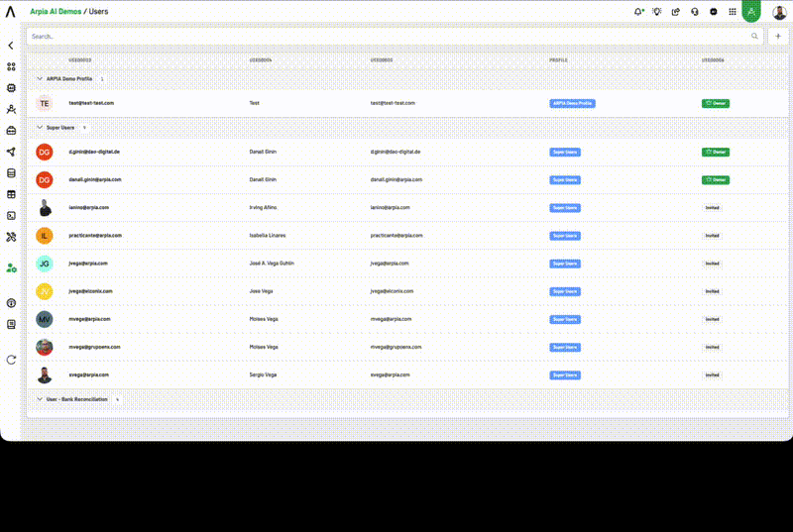
Task: Click Owner badge for d.ginin@dao-digital.de
Action: (715, 153)
